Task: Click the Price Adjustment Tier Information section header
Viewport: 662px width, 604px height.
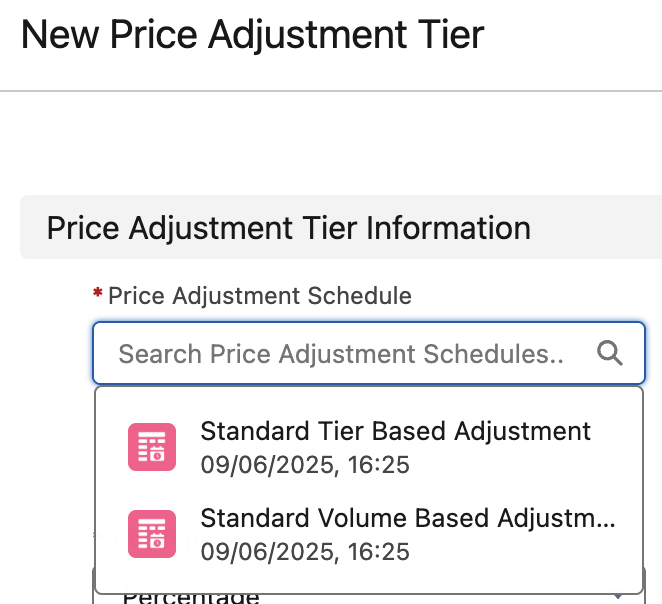Action: click(288, 228)
